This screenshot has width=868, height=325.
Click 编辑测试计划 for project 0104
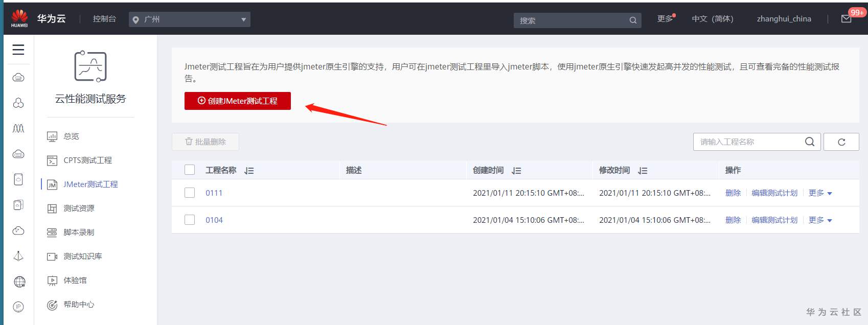[x=774, y=220]
